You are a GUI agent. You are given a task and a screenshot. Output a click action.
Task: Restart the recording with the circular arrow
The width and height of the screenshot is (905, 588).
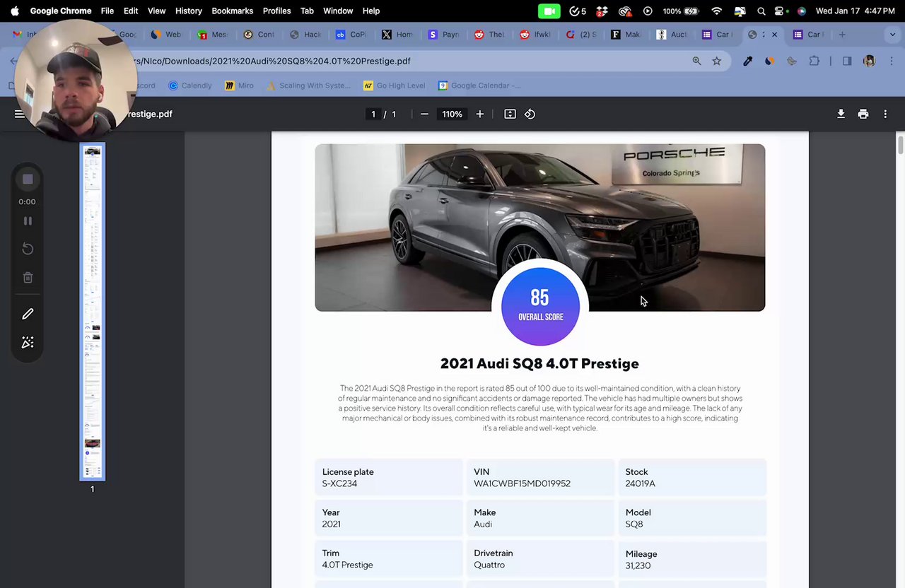pyautogui.click(x=28, y=249)
